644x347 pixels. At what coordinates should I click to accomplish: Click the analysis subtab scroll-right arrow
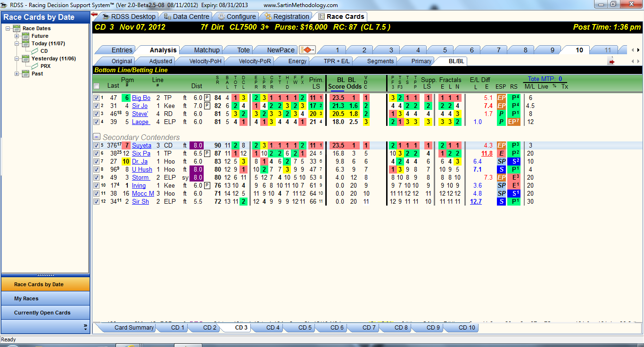point(638,61)
